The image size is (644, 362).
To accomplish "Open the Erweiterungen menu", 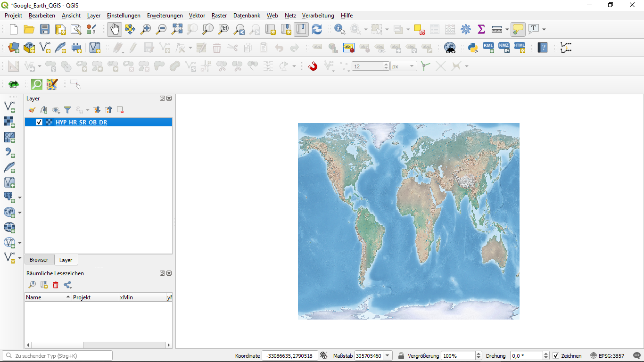I will tap(165, 16).
